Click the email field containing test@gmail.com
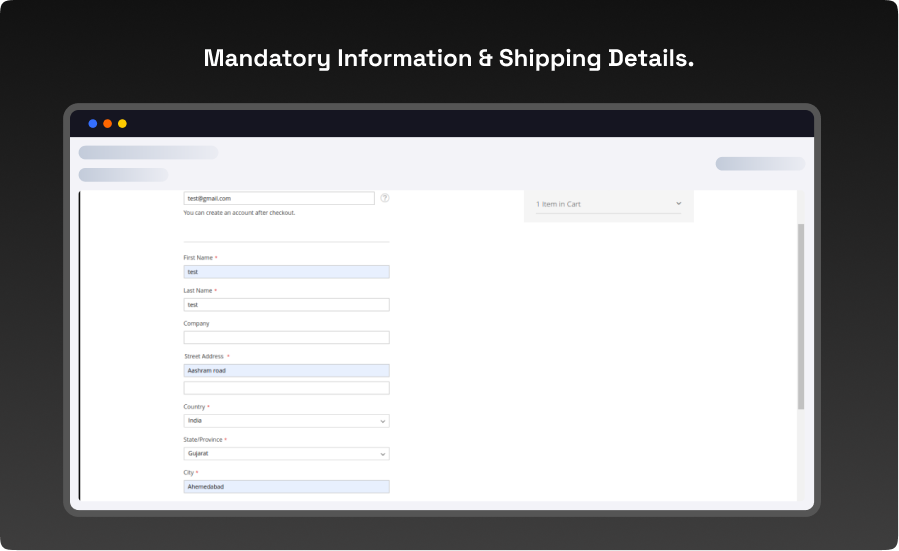 pyautogui.click(x=279, y=198)
